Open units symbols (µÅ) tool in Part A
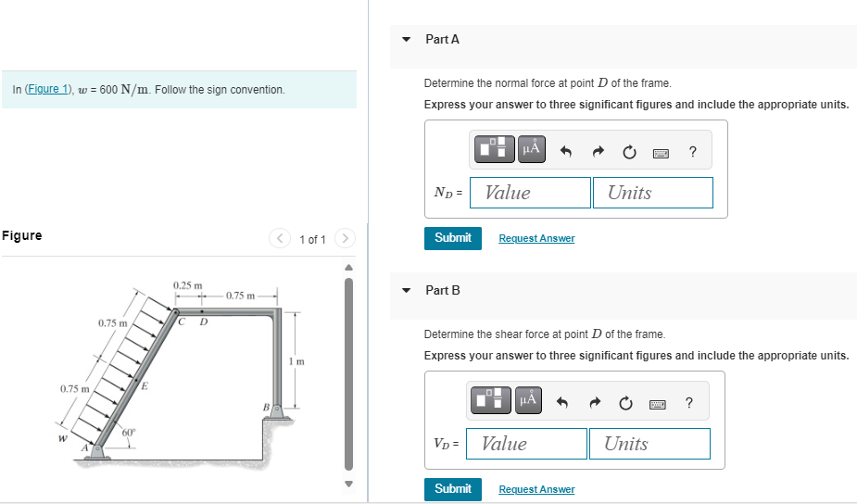This screenshot has height=504, width=857. [531, 149]
